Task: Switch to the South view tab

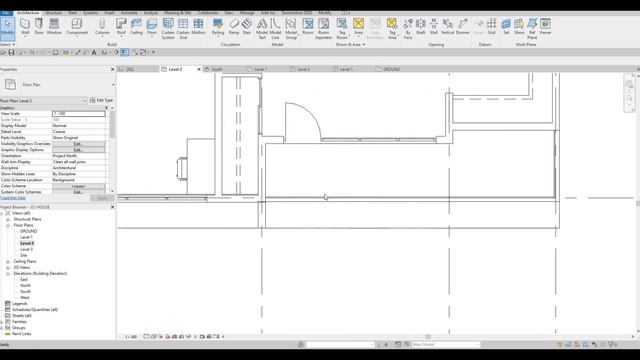Action: point(217,69)
